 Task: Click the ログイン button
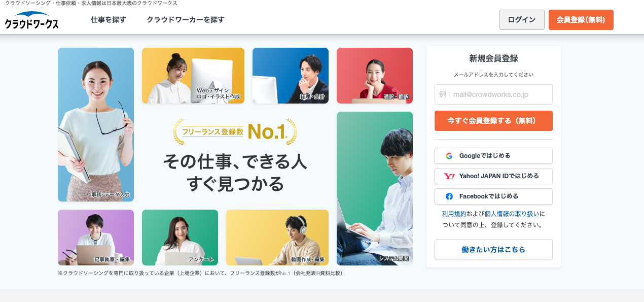pos(522,20)
